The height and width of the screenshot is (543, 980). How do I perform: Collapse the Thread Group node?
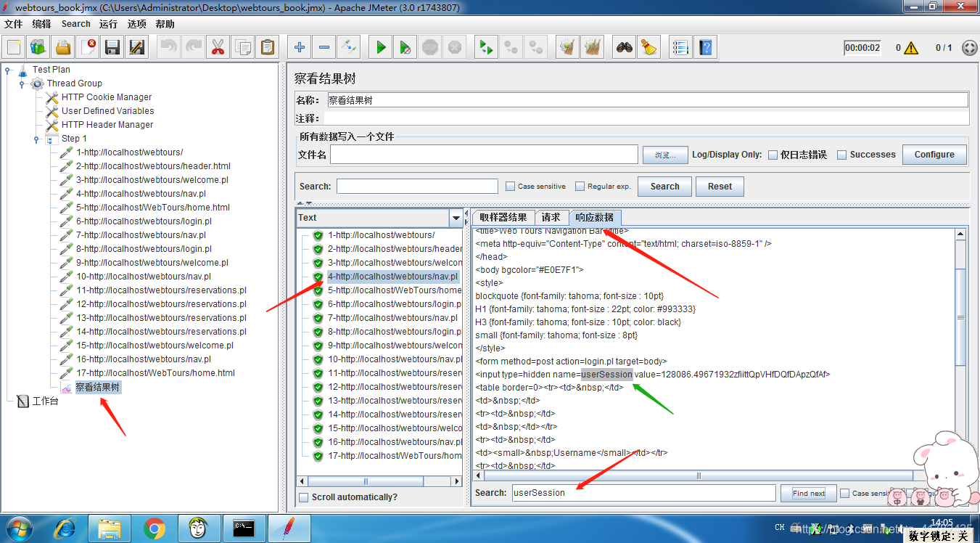(x=22, y=83)
